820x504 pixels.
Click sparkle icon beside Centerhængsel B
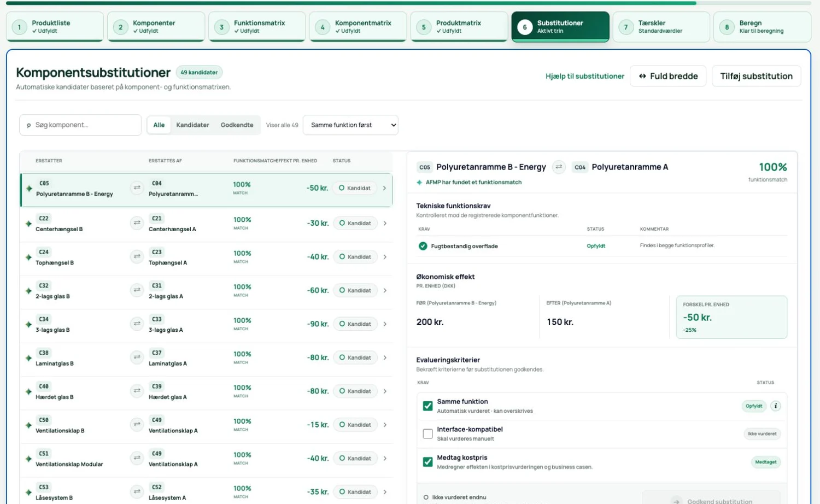coord(28,224)
